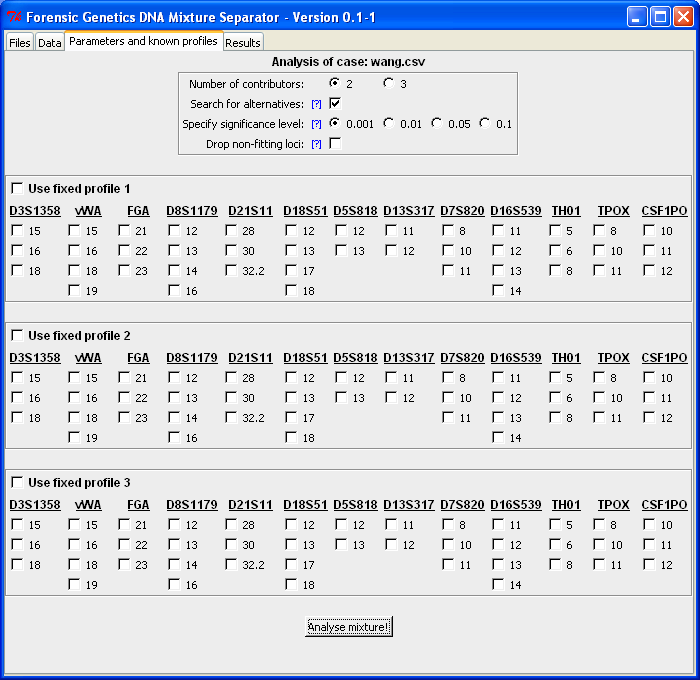700x680 pixels.
Task: Click the Tk application icon in title bar
Action: 14,17
